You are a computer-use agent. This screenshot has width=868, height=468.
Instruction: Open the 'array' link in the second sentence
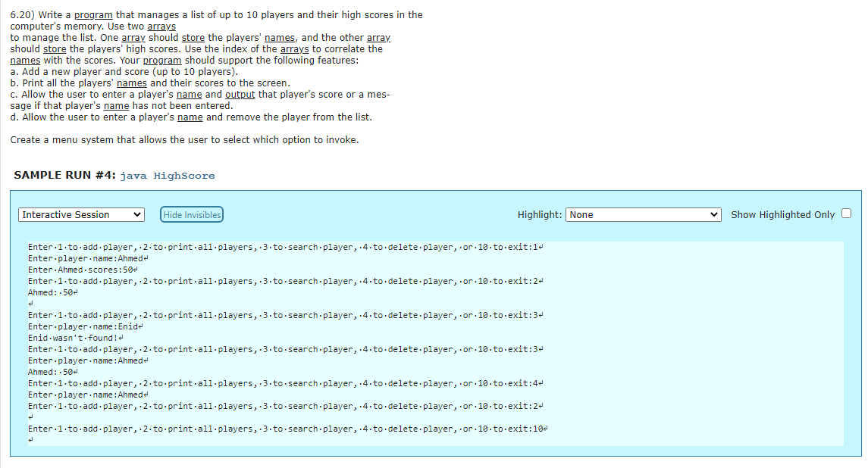coord(132,37)
